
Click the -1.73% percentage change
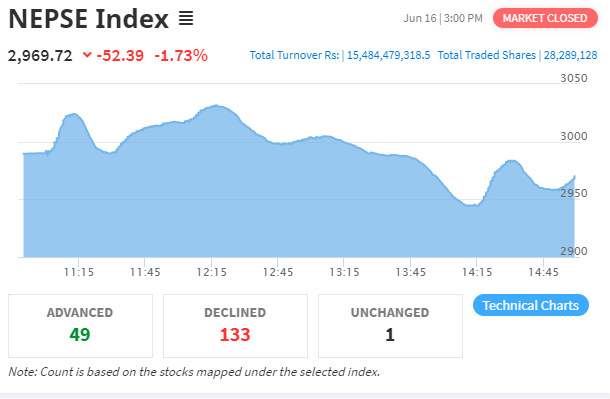pyautogui.click(x=181, y=56)
